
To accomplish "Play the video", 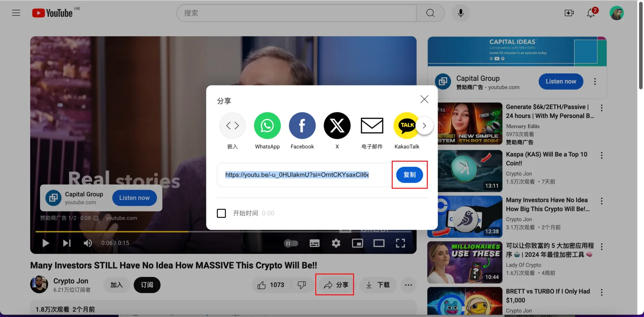I will pos(46,243).
